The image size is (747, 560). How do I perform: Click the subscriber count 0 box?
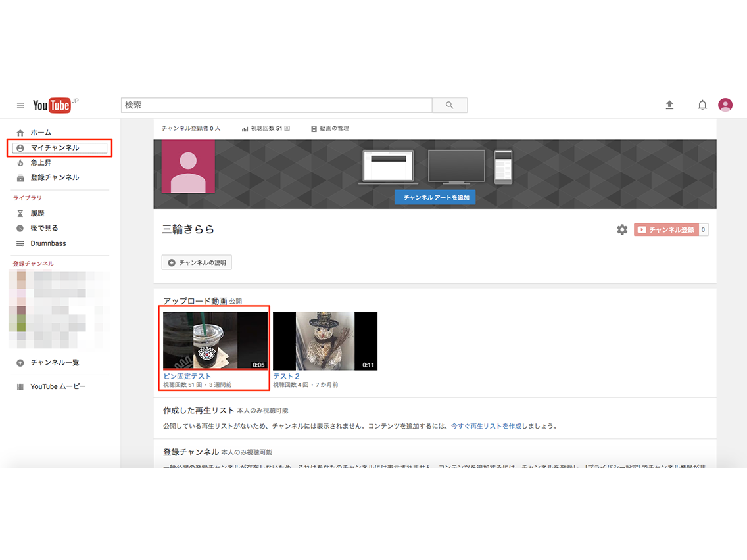tap(703, 230)
